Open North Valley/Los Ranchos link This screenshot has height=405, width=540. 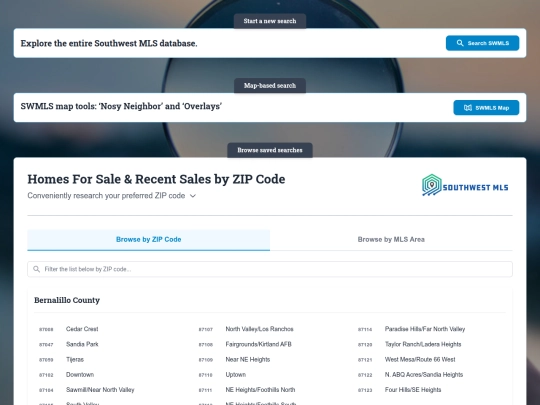[x=259, y=329]
